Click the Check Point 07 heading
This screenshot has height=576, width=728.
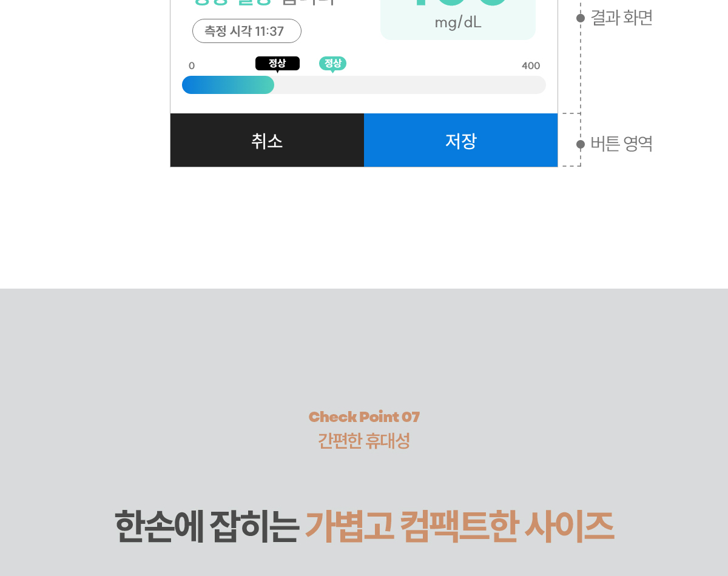(x=364, y=417)
